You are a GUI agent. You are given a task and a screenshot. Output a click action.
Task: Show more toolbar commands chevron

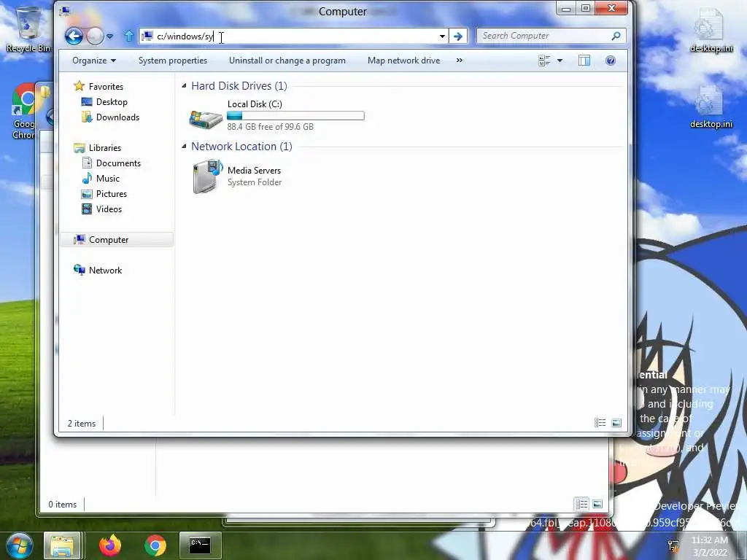(x=460, y=61)
